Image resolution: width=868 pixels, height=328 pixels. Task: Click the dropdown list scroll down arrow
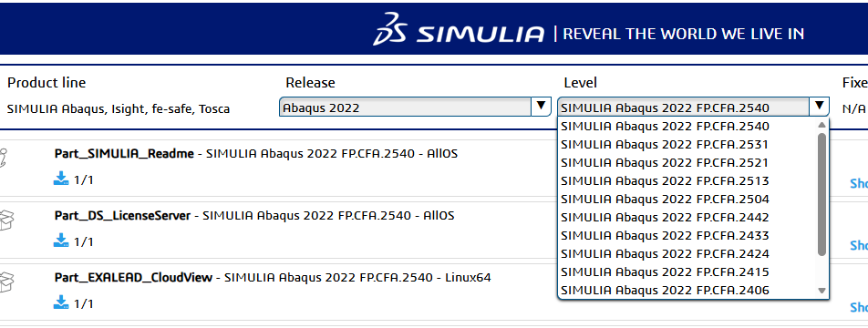[822, 291]
